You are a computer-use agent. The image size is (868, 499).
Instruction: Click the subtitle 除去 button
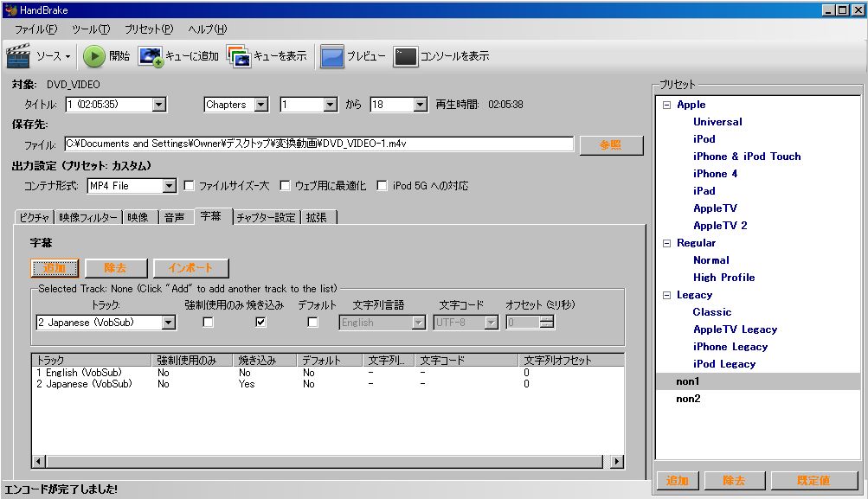point(116,268)
